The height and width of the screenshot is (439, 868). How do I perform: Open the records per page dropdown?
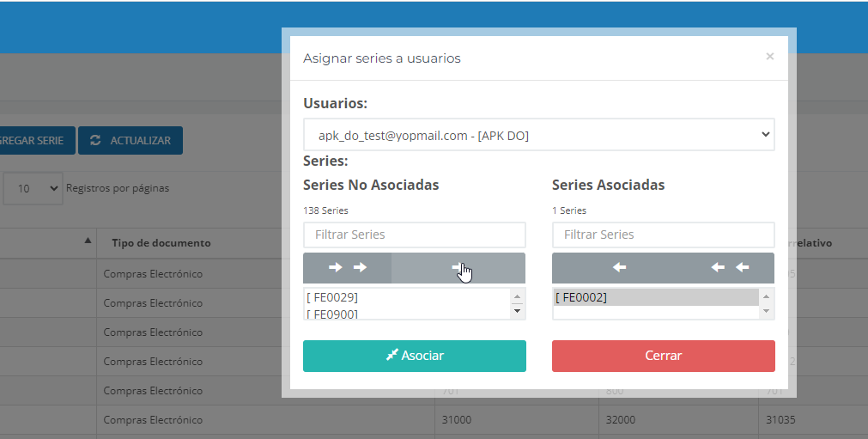pyautogui.click(x=33, y=188)
